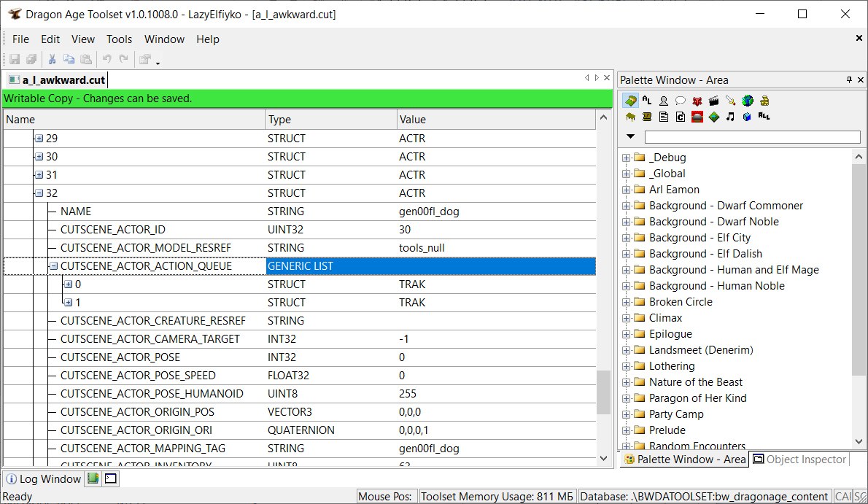The height and width of the screenshot is (504, 868).
Task: Expand the Broken Circle folder
Action: click(626, 303)
